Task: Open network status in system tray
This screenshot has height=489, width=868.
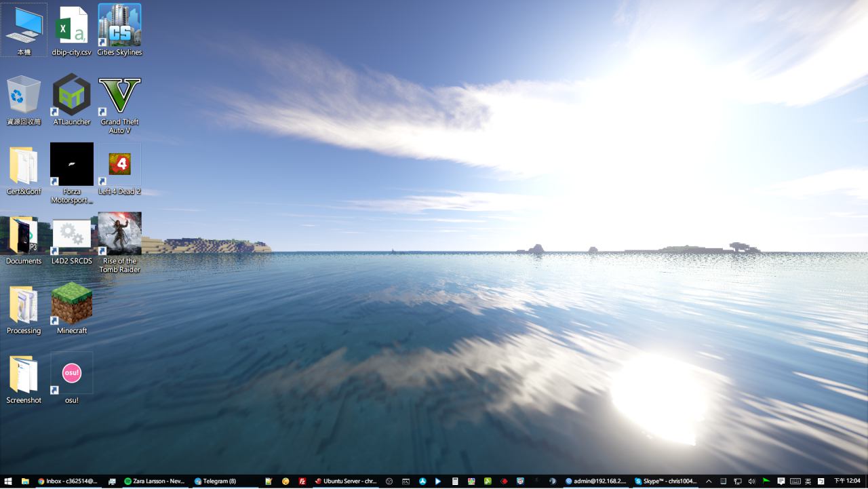Action: tap(738, 482)
